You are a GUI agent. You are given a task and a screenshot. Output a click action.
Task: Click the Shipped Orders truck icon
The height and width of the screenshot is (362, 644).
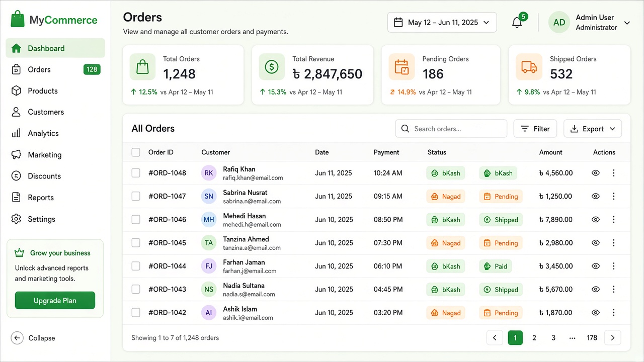(x=529, y=67)
